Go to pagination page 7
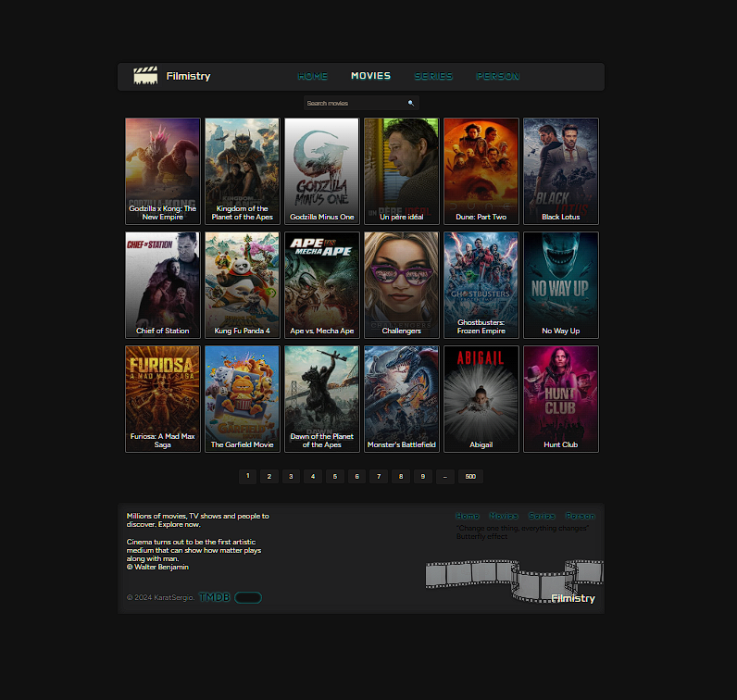737x700 pixels. pyautogui.click(x=379, y=476)
